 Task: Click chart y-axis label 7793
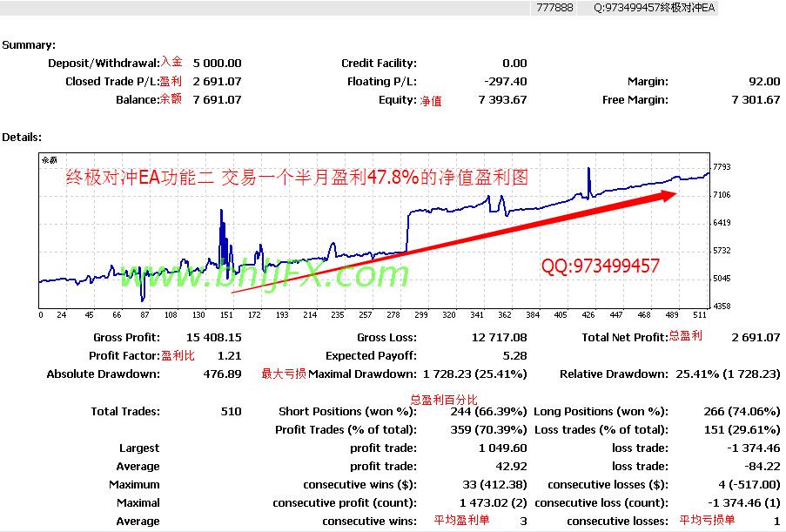(722, 167)
